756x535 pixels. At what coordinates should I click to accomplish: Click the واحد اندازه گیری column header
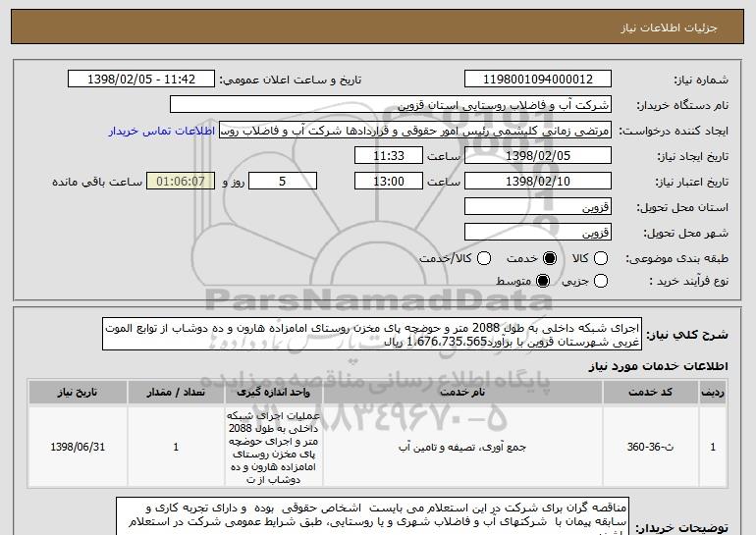point(273,392)
